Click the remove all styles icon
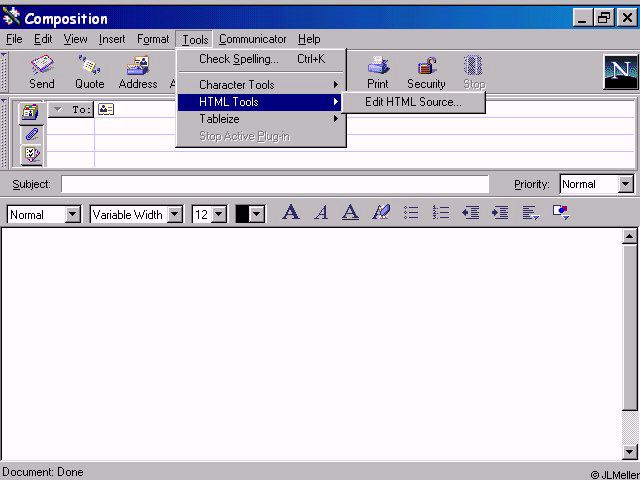This screenshot has width=640, height=480. click(x=381, y=213)
